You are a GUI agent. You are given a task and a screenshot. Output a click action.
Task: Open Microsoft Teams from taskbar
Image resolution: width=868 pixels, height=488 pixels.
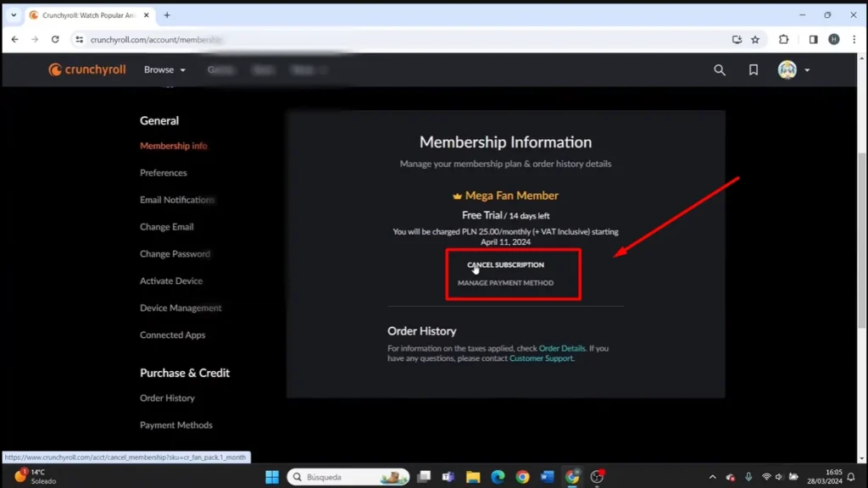pos(448,477)
